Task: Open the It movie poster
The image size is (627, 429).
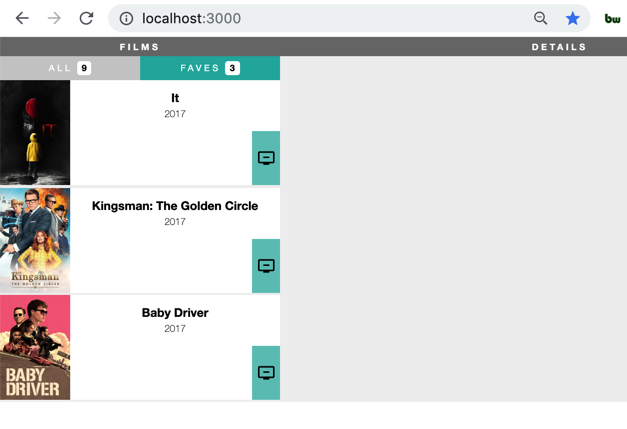Action: pyautogui.click(x=35, y=133)
